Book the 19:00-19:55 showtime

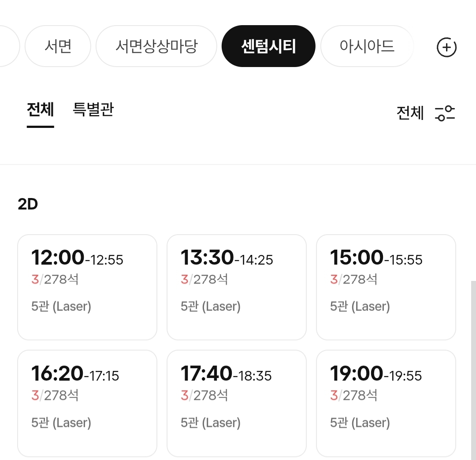click(386, 403)
